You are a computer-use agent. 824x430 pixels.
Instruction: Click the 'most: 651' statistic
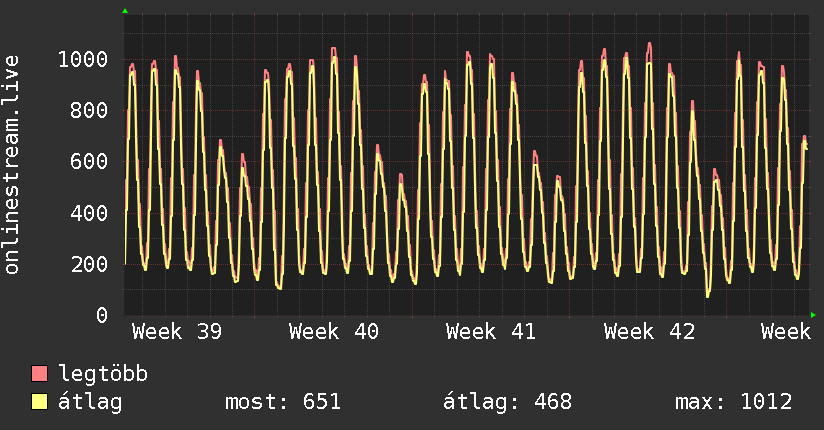tap(283, 402)
